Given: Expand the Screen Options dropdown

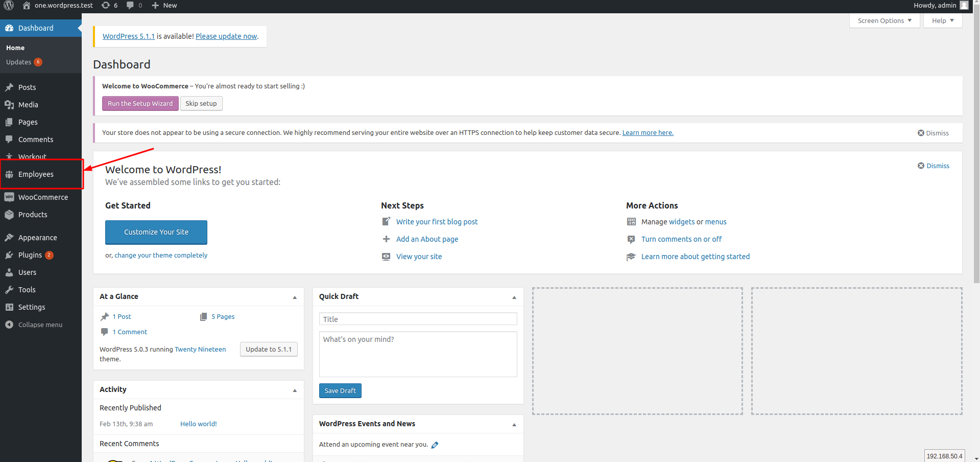Looking at the screenshot, I should pos(885,20).
